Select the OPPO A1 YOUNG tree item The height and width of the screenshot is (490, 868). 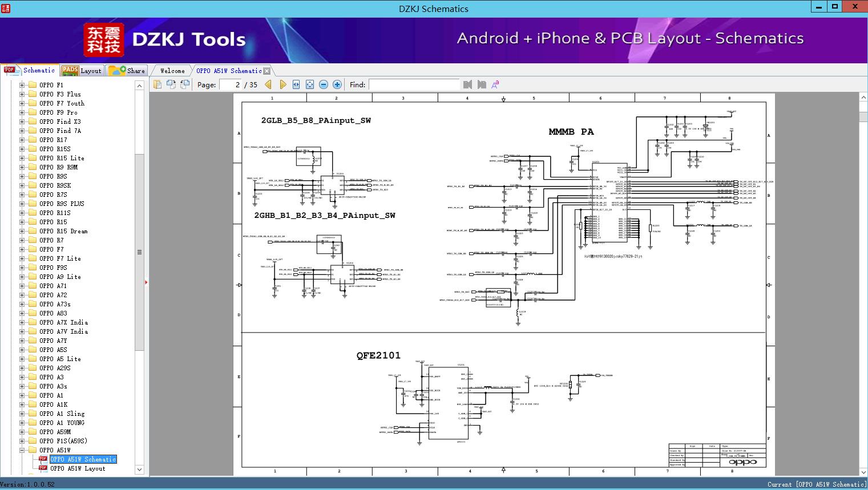(62, 423)
